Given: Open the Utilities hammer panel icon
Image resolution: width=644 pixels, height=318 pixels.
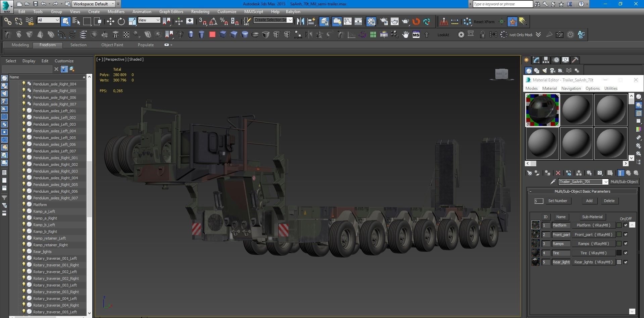Looking at the screenshot, I should click(x=575, y=60).
